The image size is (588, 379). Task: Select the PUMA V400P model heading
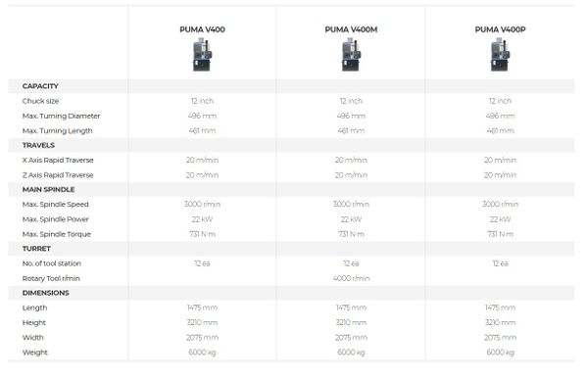500,29
